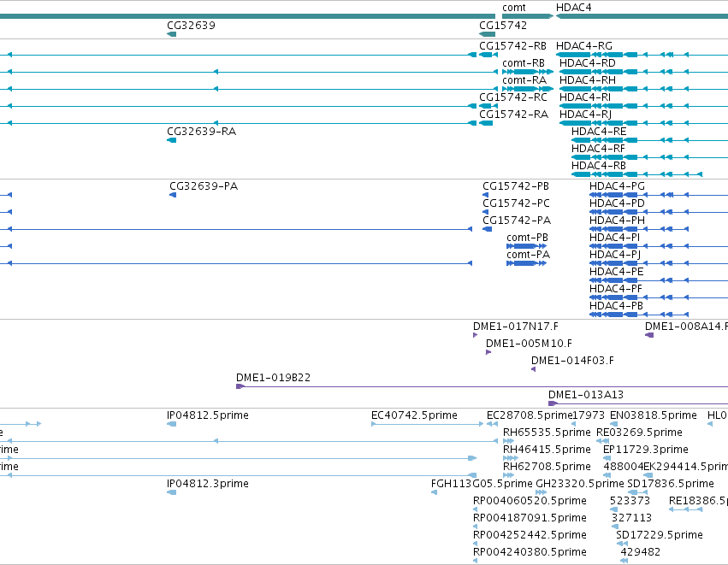Screen dimensions: 728x565
Task: Select protein HDAC4-PJ
Action: pos(615,255)
